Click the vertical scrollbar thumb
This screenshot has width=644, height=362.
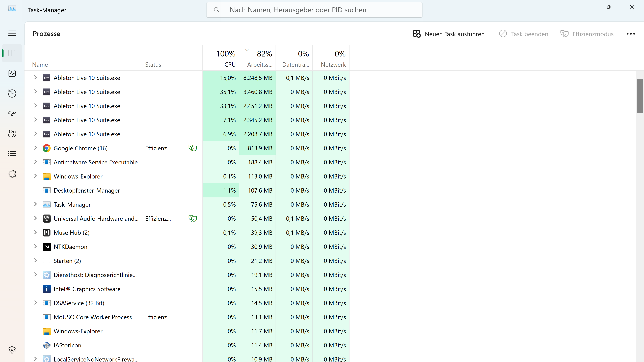pyautogui.click(x=639, y=96)
